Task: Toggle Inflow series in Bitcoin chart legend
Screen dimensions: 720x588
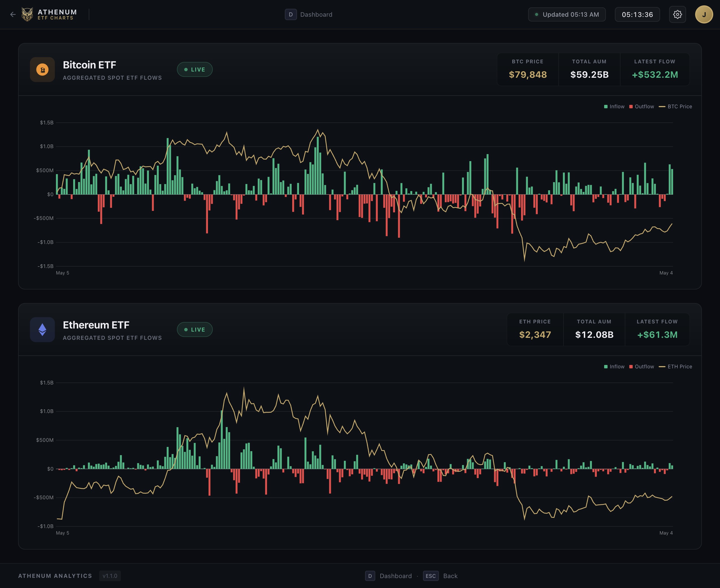Action: (614, 107)
